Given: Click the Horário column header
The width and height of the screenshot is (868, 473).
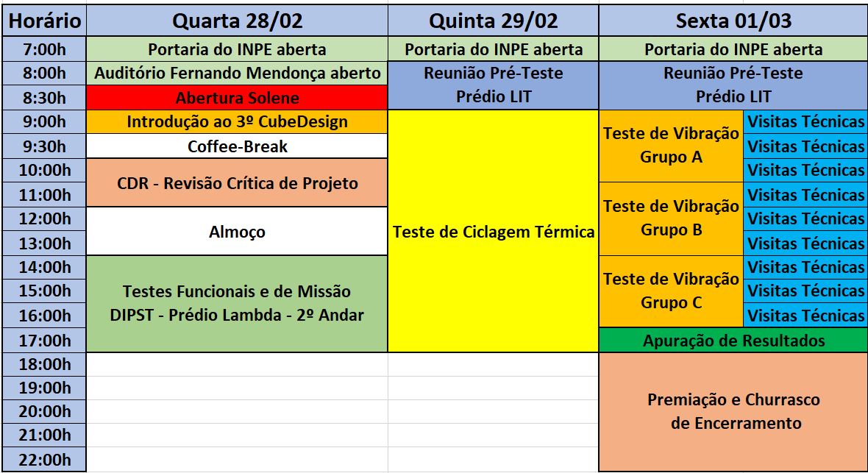Looking at the screenshot, I should click(x=44, y=21).
